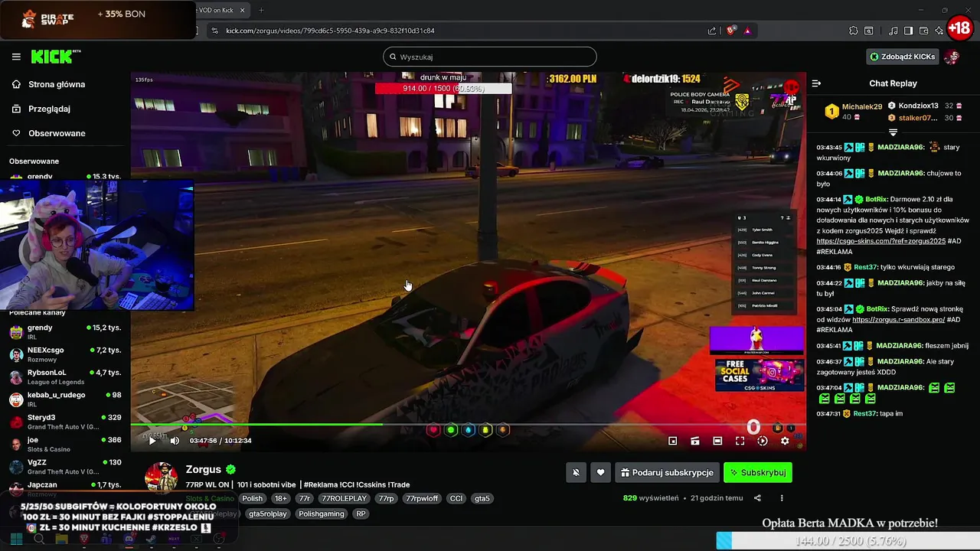Toggle theatre mode
Viewport: 980px width, 551px height.
(x=717, y=441)
